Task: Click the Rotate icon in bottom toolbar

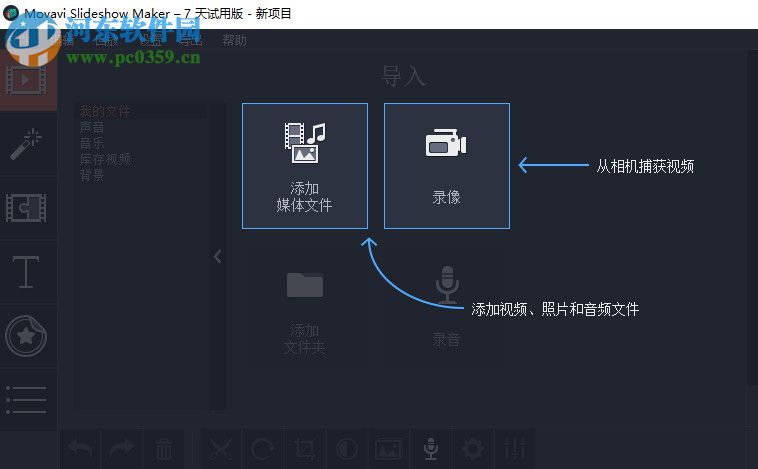Action: coord(262,449)
